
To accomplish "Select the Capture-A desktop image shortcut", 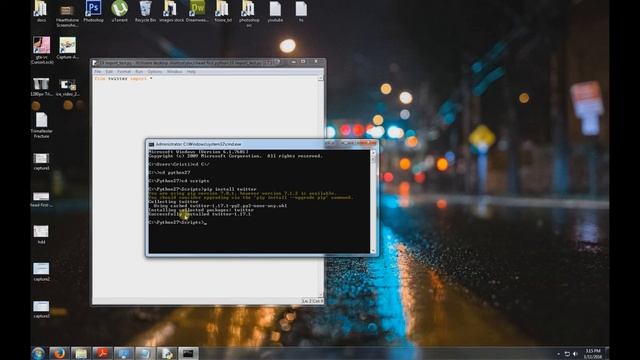I will (67, 48).
